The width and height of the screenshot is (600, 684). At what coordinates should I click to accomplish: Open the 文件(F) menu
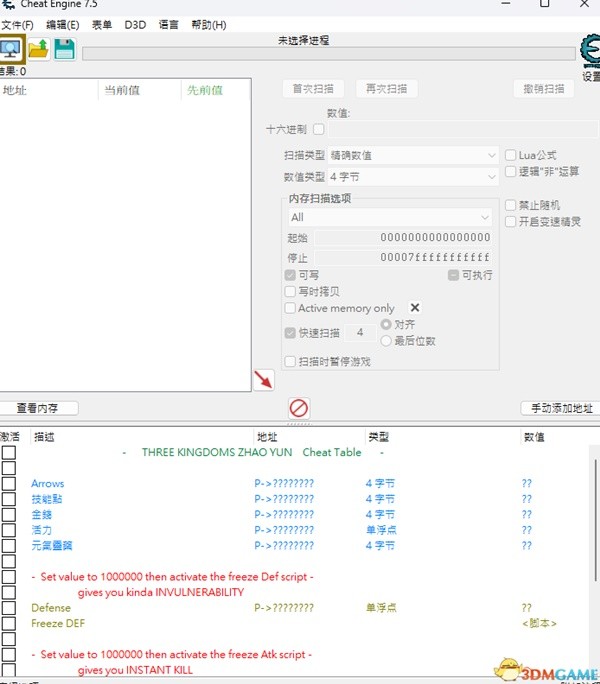(17, 25)
